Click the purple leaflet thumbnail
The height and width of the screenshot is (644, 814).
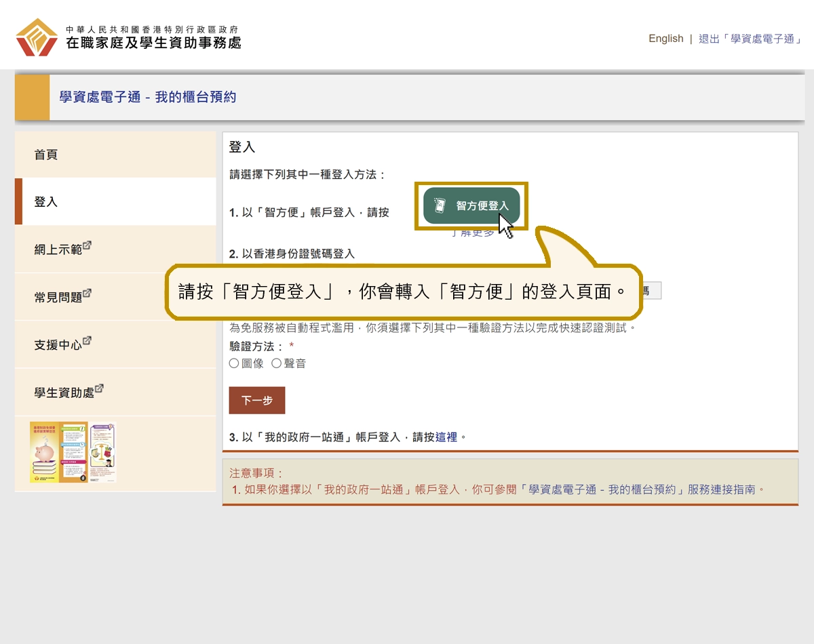[x=102, y=452]
